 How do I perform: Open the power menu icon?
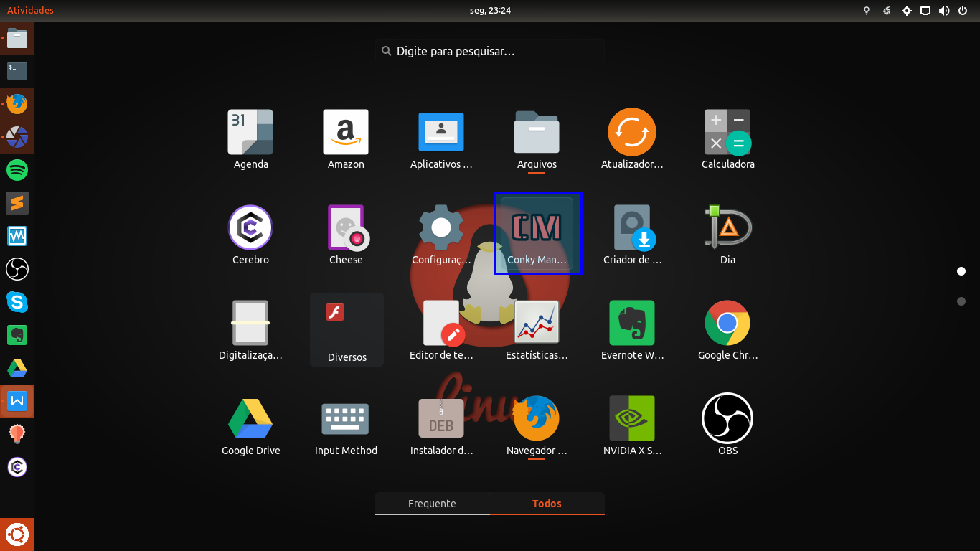click(963, 11)
